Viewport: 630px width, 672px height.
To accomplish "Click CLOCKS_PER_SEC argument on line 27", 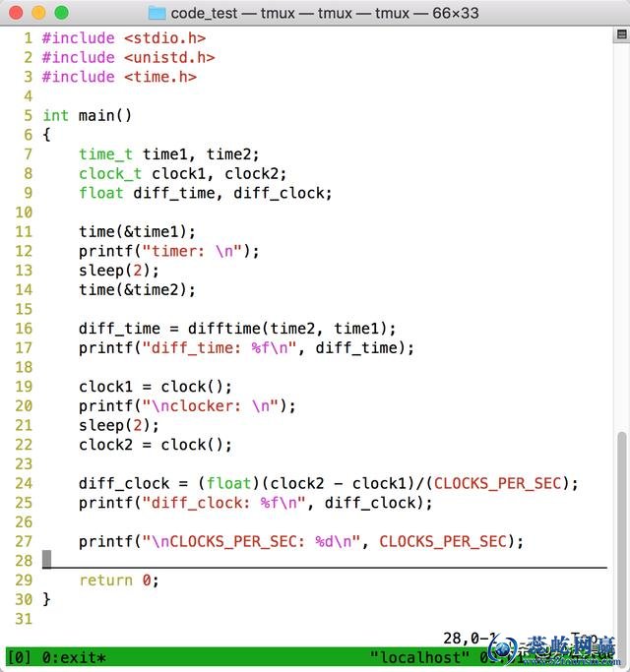I will click(x=443, y=542).
